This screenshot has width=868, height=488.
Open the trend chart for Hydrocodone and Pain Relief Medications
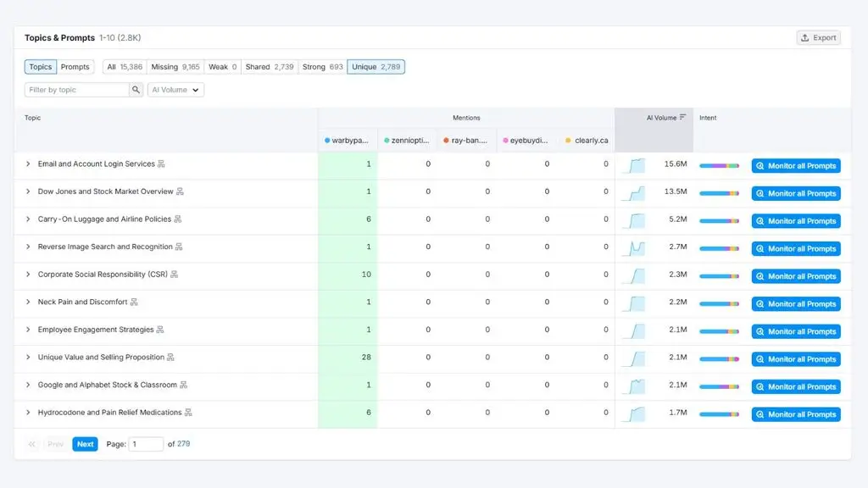634,413
